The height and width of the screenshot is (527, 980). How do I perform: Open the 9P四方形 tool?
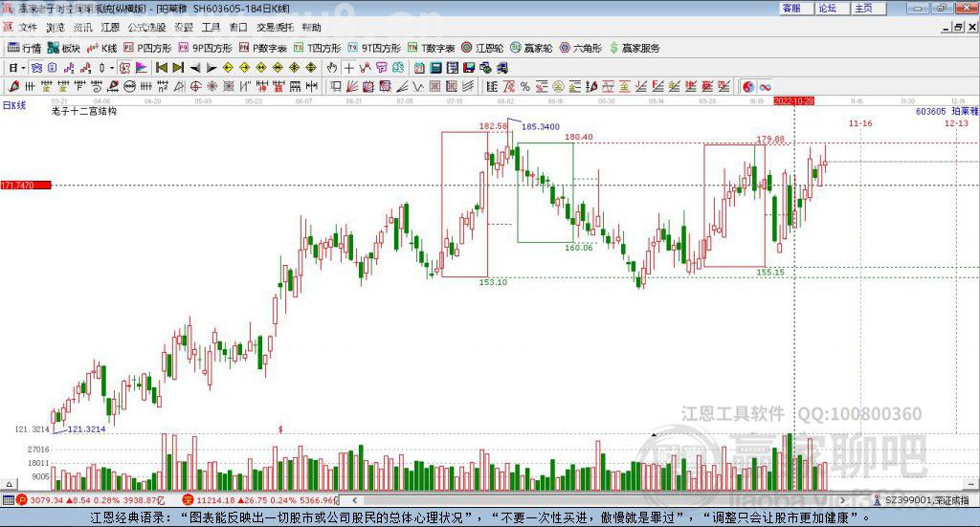point(205,48)
